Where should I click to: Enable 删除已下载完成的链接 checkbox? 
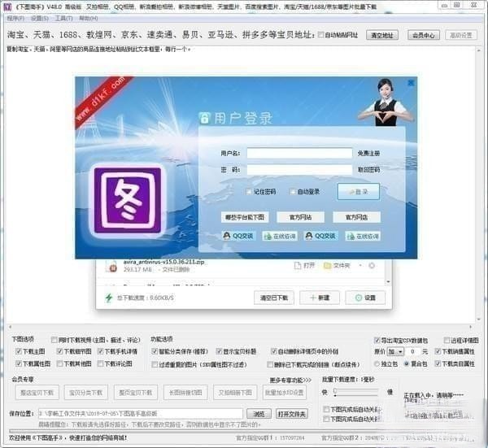point(270,364)
